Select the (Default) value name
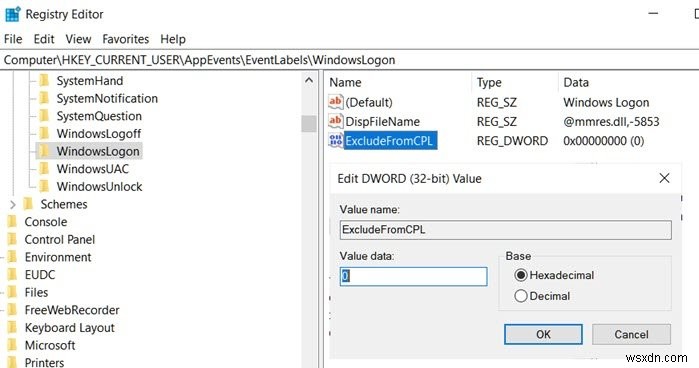Screen dimensions: 699x368 [369, 103]
